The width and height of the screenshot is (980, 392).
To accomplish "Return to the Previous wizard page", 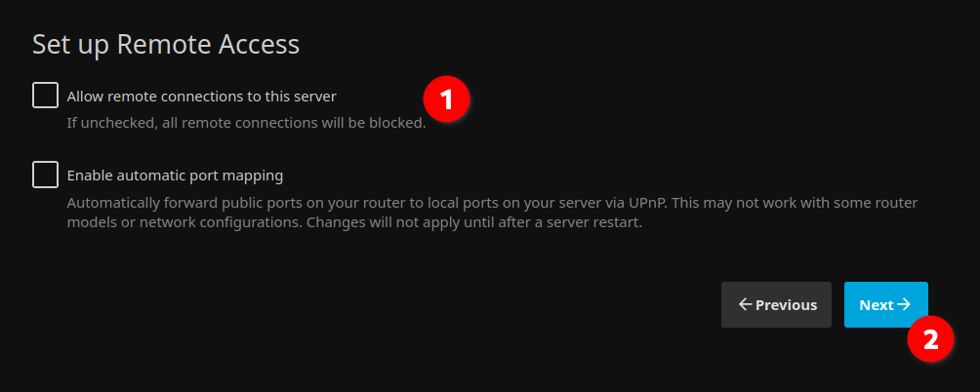I will (776, 304).
